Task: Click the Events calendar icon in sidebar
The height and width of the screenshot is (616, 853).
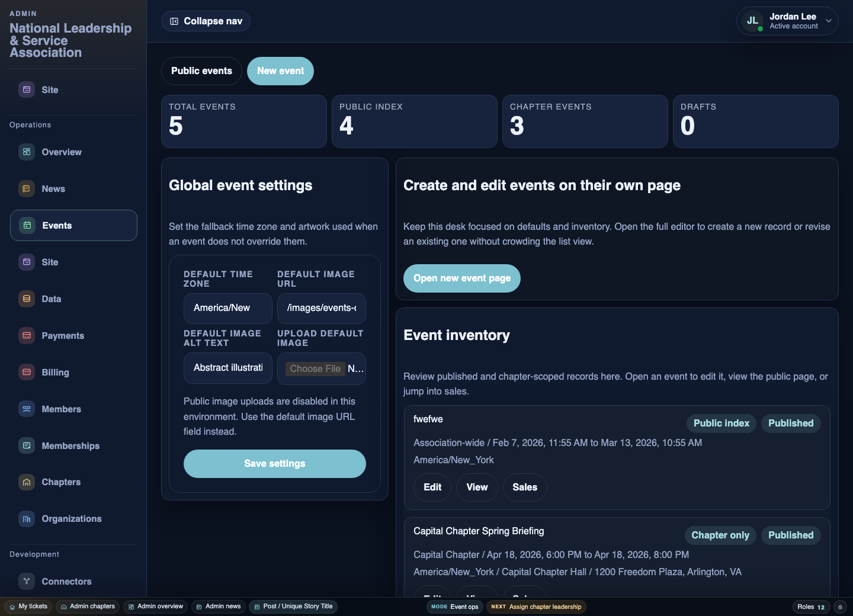Action: click(26, 226)
